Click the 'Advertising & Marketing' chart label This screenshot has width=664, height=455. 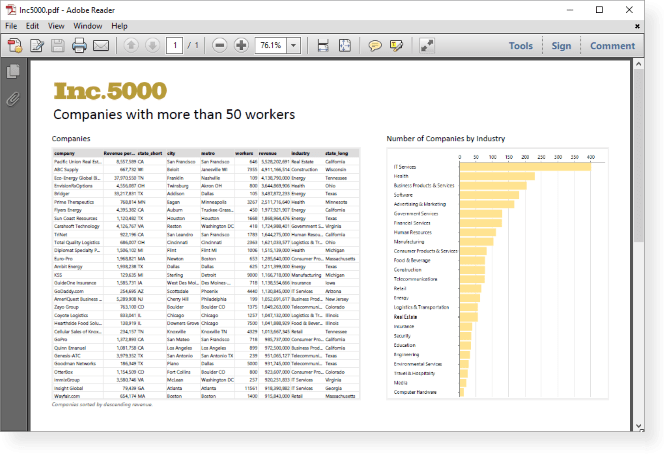click(420, 204)
